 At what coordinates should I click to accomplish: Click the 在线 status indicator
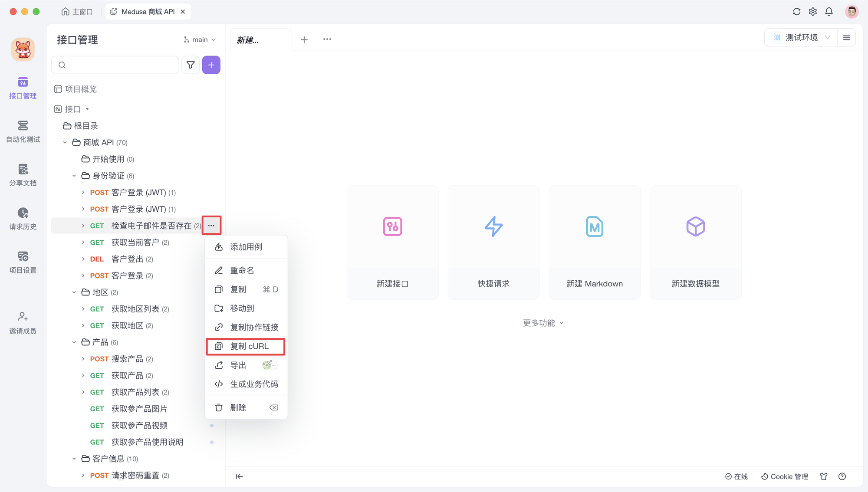coord(736,476)
